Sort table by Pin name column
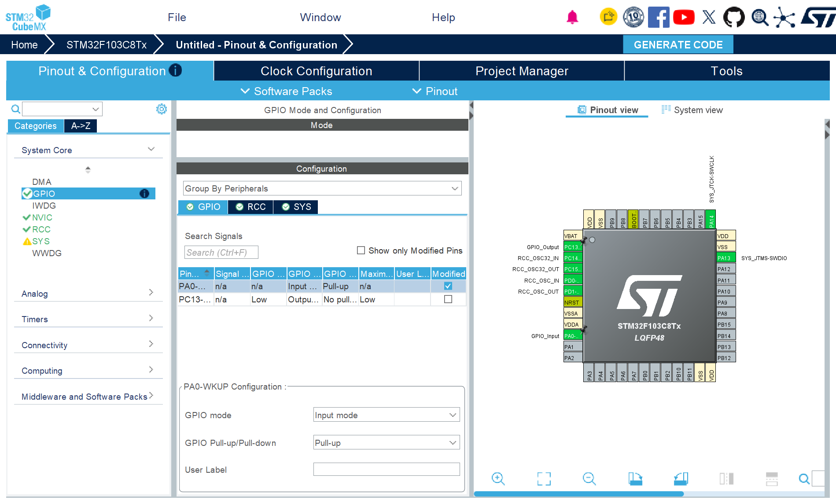 click(196, 274)
